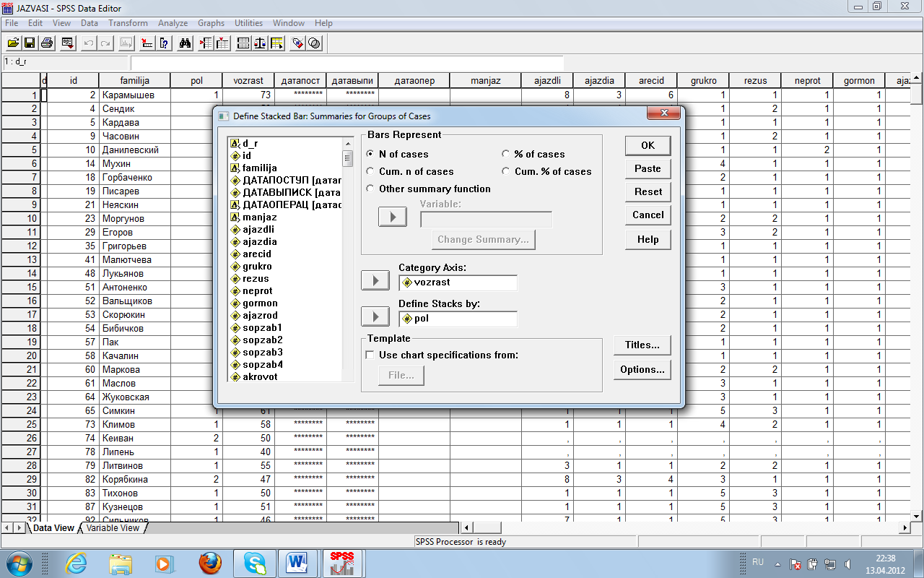This screenshot has width=924, height=578.
Task: Click the Help button in the dialog
Action: tap(648, 239)
